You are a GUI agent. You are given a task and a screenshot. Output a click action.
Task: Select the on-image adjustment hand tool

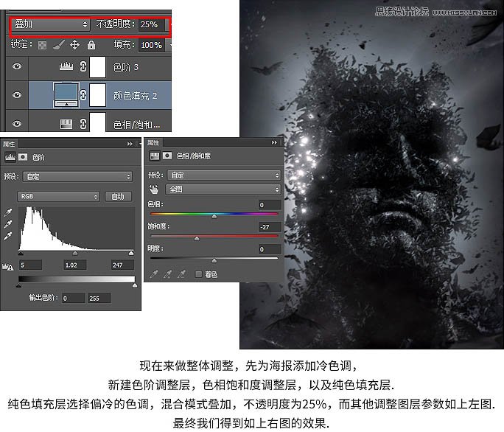point(154,189)
